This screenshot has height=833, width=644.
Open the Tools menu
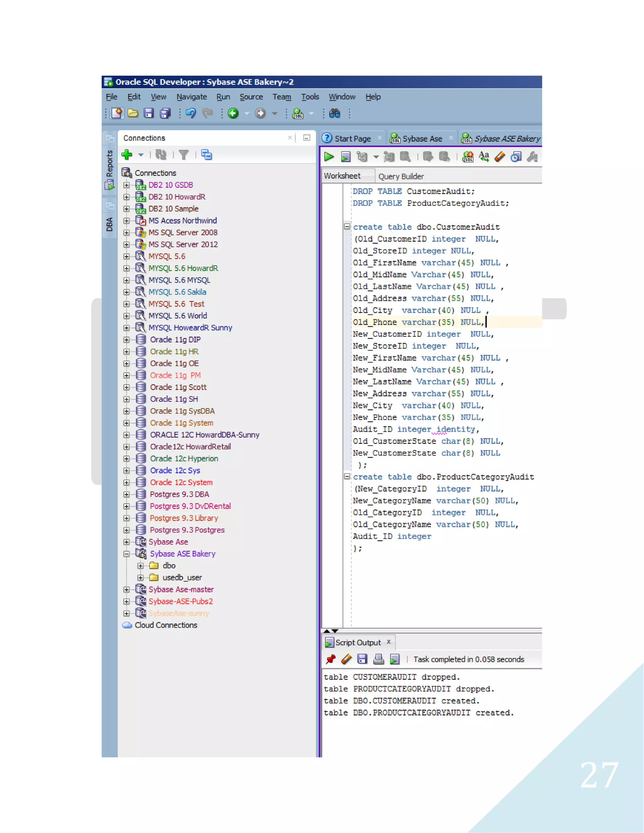point(310,97)
